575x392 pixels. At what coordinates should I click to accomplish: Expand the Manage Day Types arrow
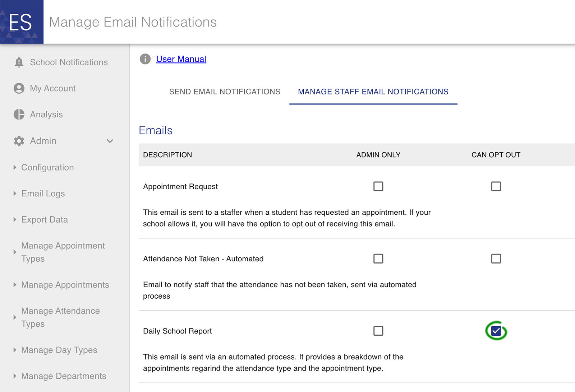(x=15, y=350)
